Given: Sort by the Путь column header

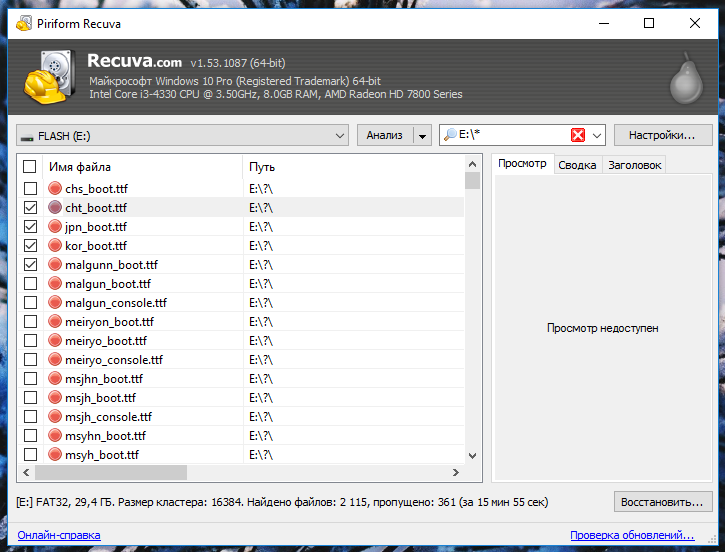Looking at the screenshot, I should [x=353, y=167].
